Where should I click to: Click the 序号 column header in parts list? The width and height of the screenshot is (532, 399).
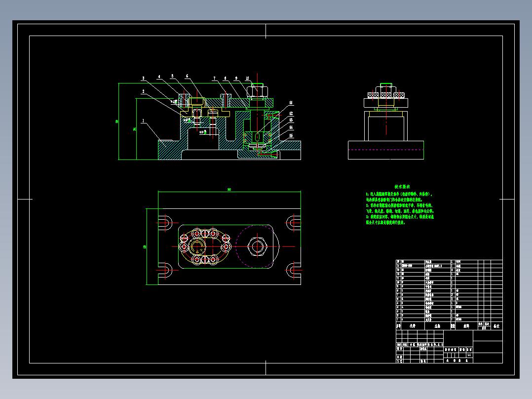pos(398,326)
